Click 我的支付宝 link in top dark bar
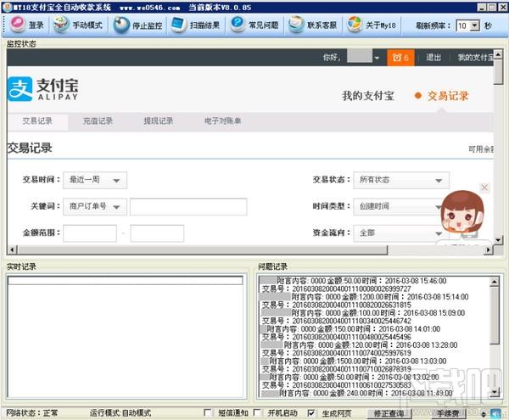Image resolution: width=509 pixels, height=420 pixels. (475, 58)
